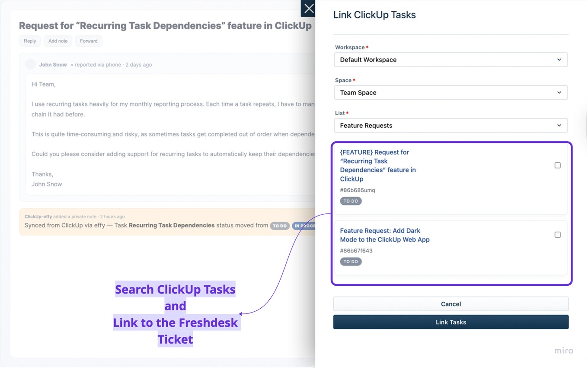Image resolution: width=588 pixels, height=368 pixels.
Task: Click the TO DO badge on the Dark Mode task
Action: (x=351, y=261)
